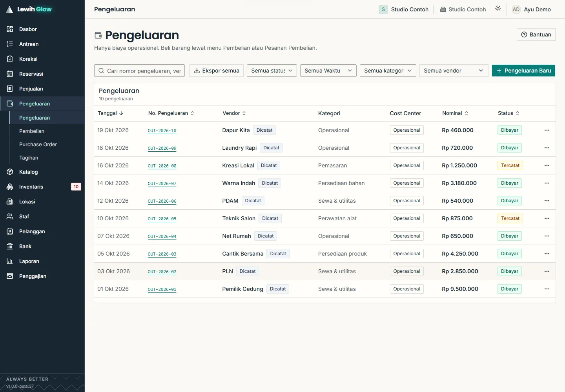Open the Inventaris boxes icon
The width and height of the screenshot is (565, 392).
pyautogui.click(x=10, y=187)
